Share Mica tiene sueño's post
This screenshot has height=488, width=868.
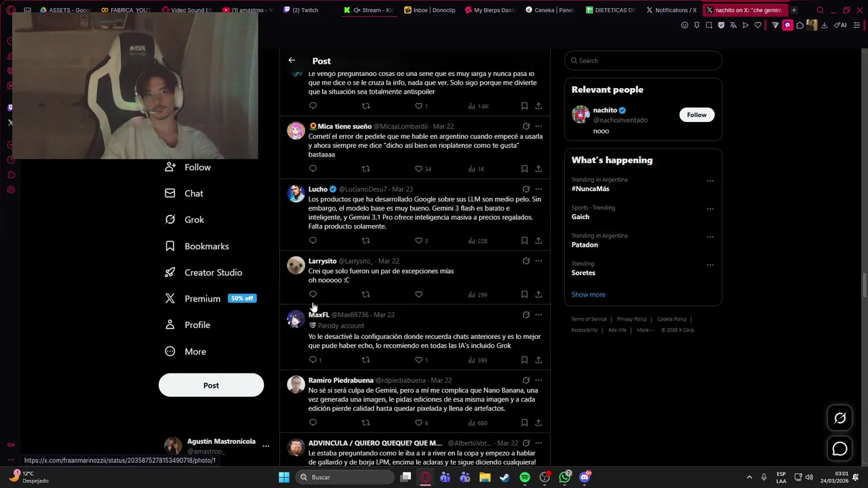tap(538, 169)
